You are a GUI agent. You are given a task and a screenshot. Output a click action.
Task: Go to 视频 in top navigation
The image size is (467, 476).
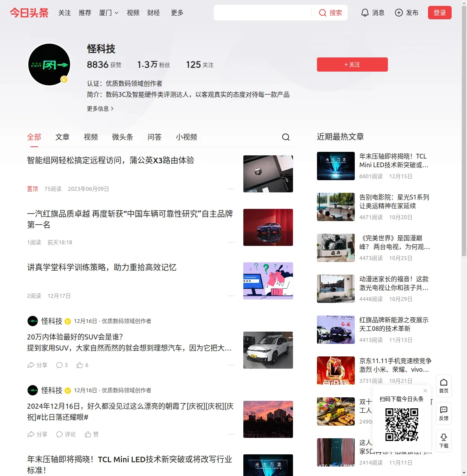pos(133,13)
